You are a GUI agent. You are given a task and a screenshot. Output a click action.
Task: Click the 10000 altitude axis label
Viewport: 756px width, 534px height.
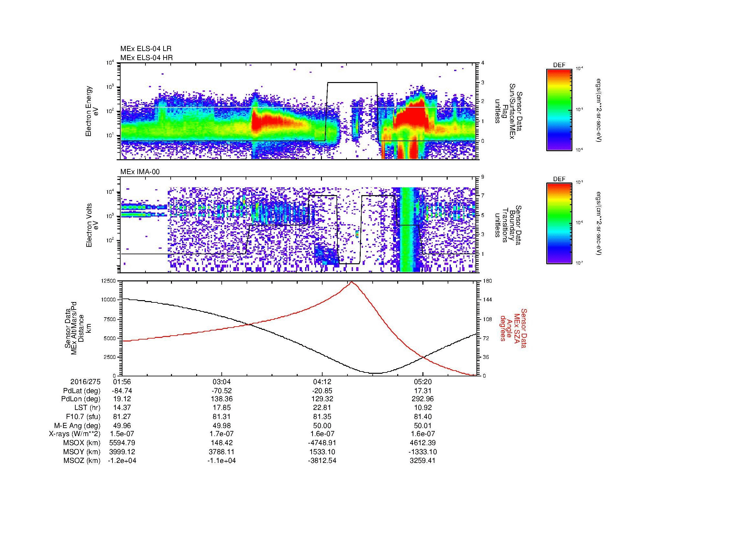pos(109,300)
